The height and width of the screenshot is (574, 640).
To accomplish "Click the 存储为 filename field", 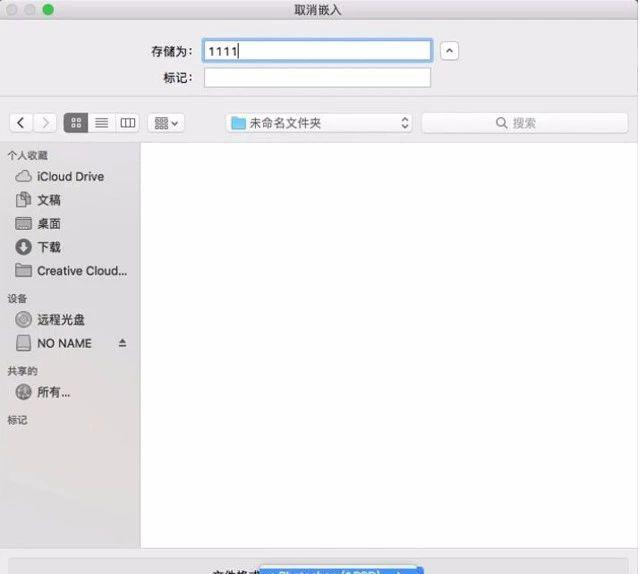I will point(317,51).
